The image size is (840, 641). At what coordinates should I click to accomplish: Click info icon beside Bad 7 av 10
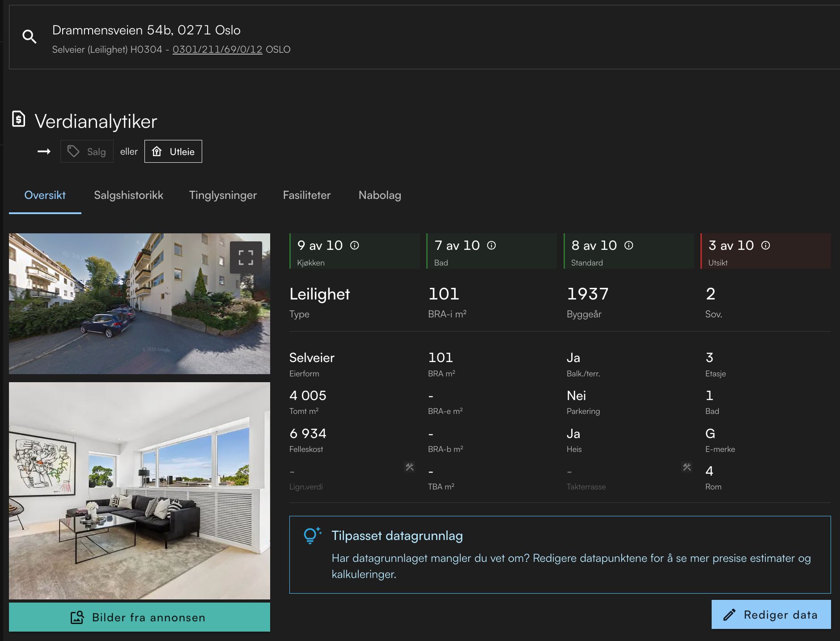tap(491, 245)
